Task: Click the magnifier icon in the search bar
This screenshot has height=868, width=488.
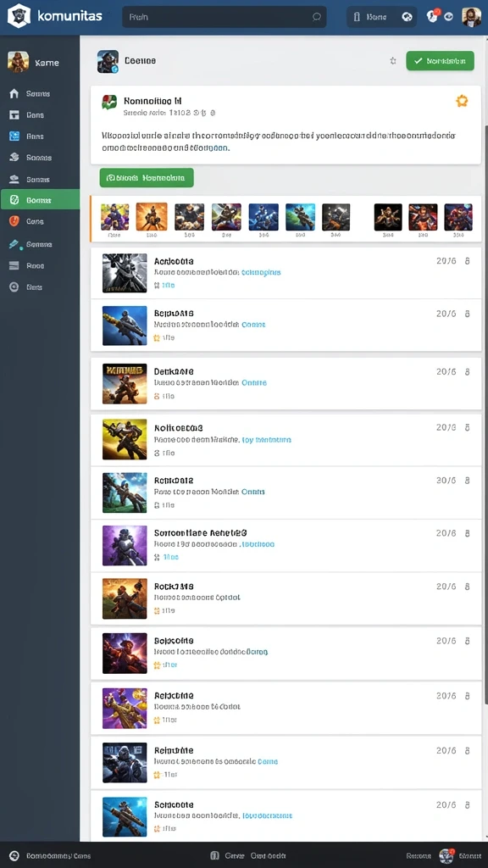Action: 317,17
